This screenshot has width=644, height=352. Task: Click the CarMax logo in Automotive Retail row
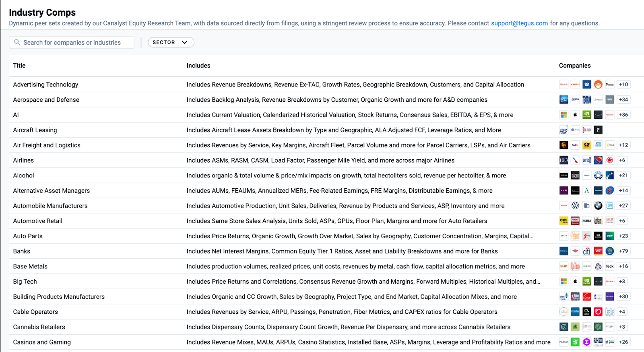563,221
